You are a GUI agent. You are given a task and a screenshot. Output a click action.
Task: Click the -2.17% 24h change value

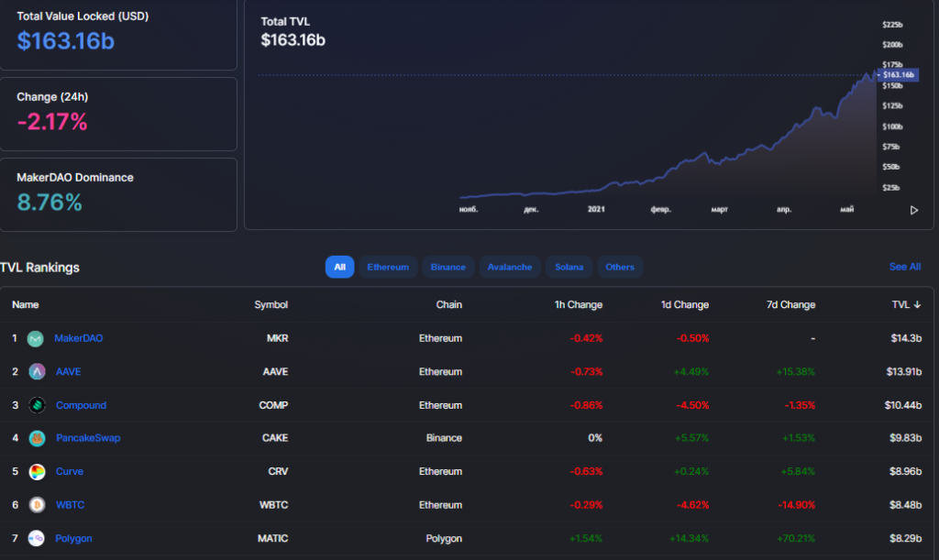(x=52, y=122)
